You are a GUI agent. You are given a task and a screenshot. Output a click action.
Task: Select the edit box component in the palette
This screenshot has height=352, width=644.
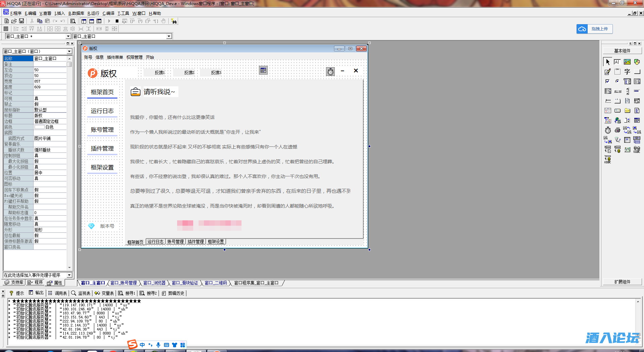click(617, 62)
